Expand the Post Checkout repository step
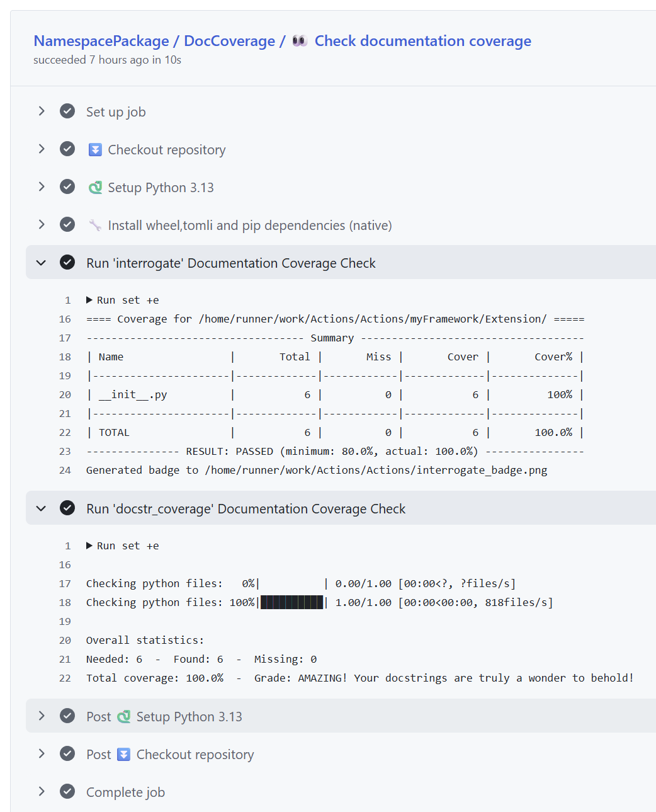Viewport: 656px width, 812px height. tap(42, 754)
